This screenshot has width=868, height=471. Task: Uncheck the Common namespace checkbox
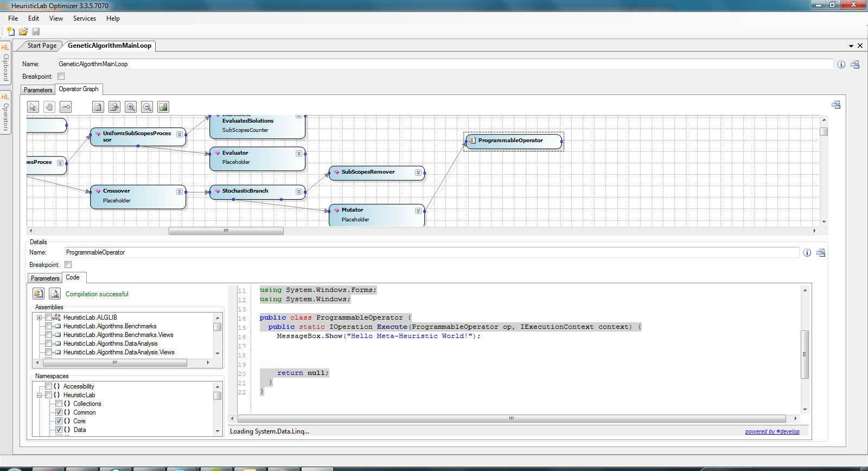click(59, 412)
